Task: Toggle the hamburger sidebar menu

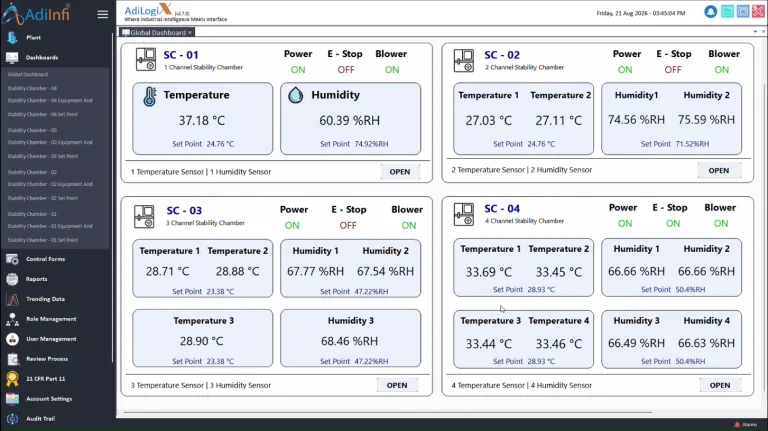Action: point(102,14)
